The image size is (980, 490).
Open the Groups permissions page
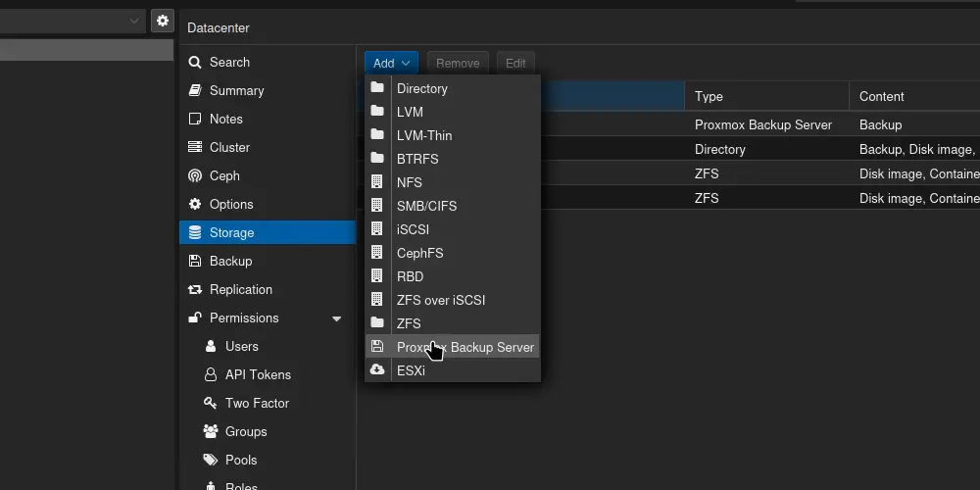268,432
